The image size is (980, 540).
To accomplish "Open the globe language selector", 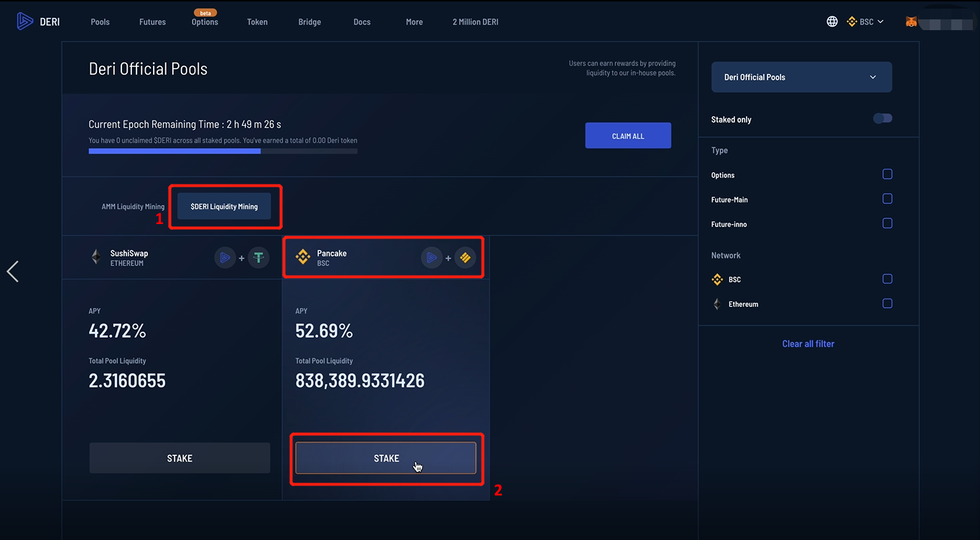I will tap(832, 22).
